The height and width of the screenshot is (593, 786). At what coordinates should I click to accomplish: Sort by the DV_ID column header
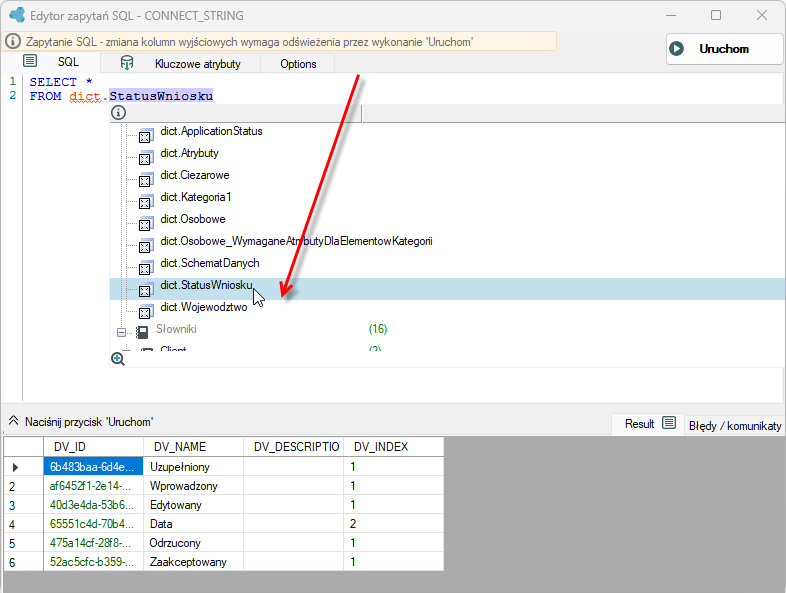tap(93, 447)
